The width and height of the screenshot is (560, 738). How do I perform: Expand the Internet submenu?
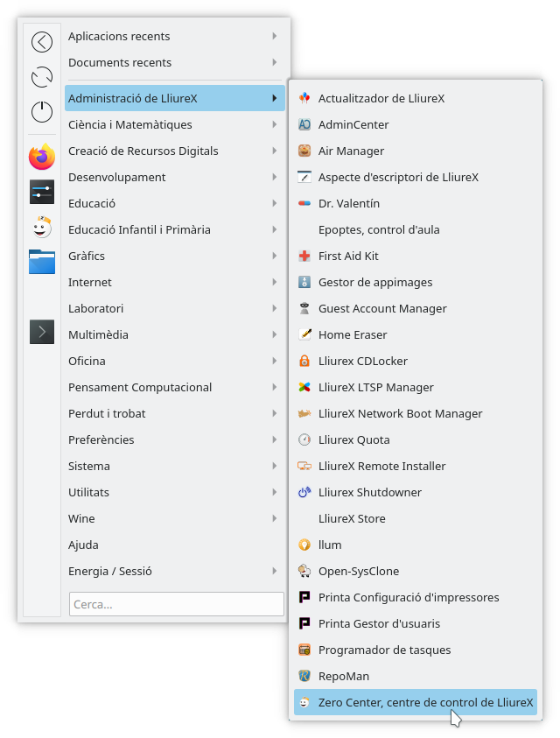[274, 282]
